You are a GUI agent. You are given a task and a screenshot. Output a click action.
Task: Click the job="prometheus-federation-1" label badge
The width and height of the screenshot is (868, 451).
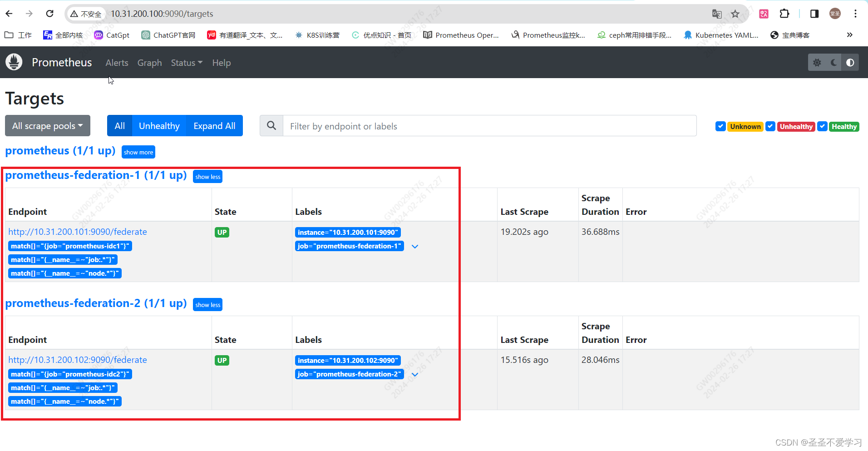pos(350,246)
